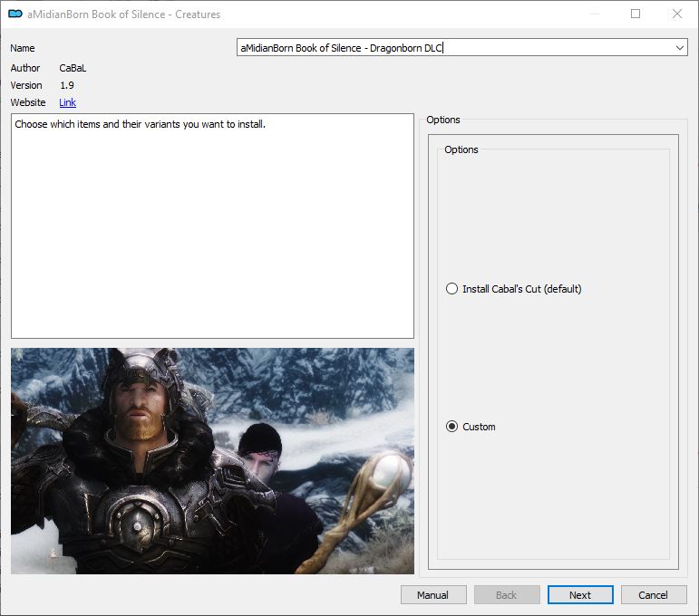Click the installer description text box

(212, 226)
